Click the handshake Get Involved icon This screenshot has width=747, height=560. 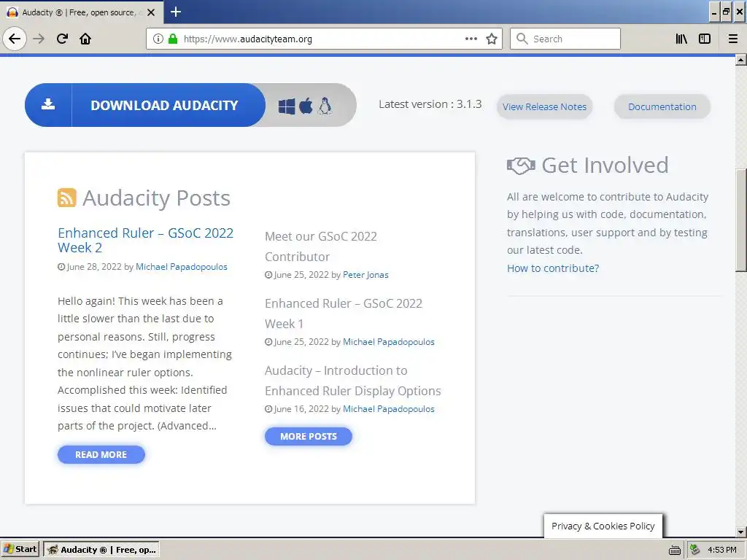[521, 166]
